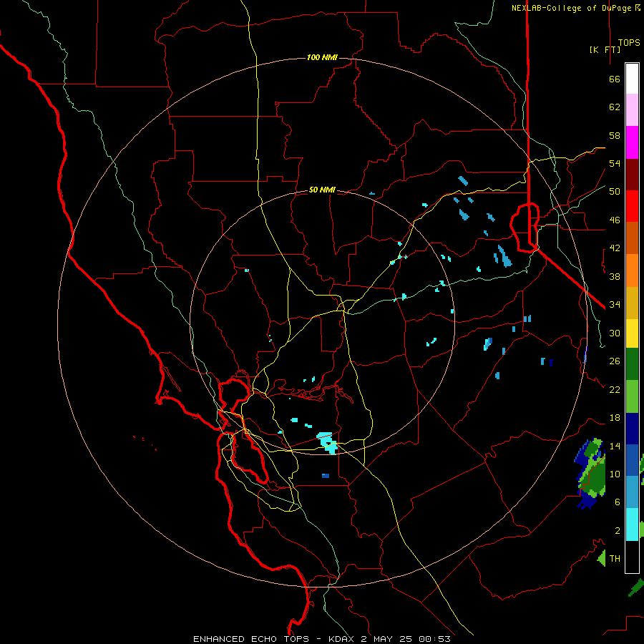Click the light pink legend swatch
644x644 pixels.
[x=632, y=110]
